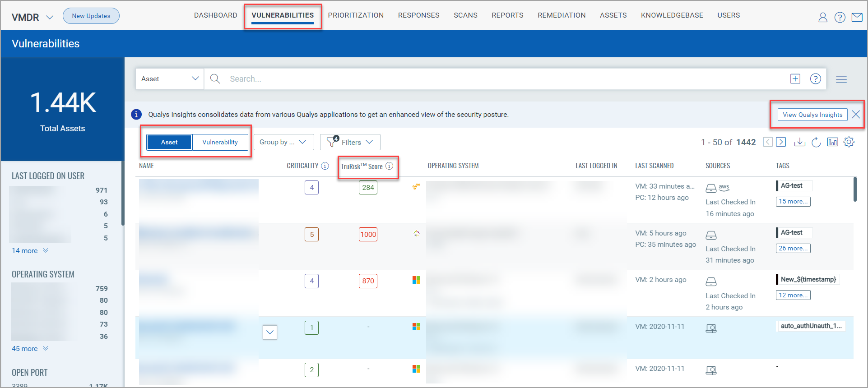Click the results table vertical scrollbar
Viewport: 868px width, 388px height.
pyautogui.click(x=855, y=189)
